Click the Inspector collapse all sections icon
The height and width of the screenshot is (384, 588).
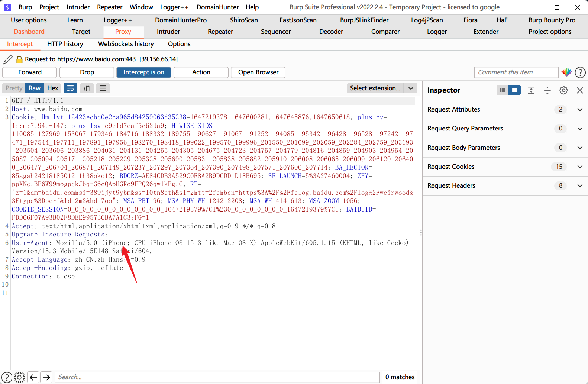547,90
